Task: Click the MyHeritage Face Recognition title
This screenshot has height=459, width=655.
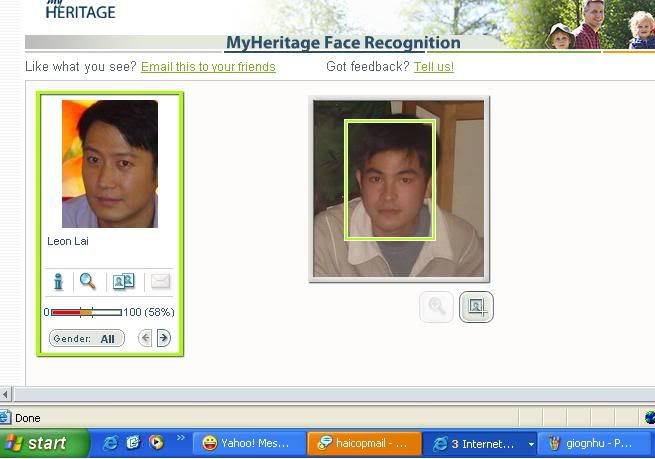Action: pyautogui.click(x=343, y=43)
